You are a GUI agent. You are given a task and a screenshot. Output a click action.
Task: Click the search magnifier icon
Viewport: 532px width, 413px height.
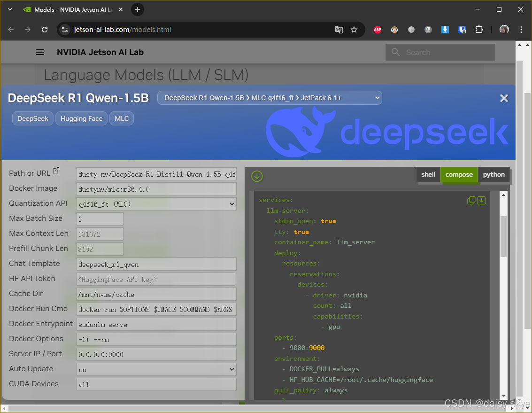(395, 52)
